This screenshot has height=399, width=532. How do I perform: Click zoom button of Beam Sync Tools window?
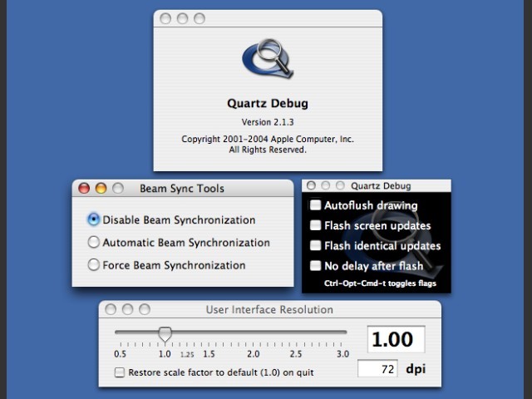(x=118, y=188)
